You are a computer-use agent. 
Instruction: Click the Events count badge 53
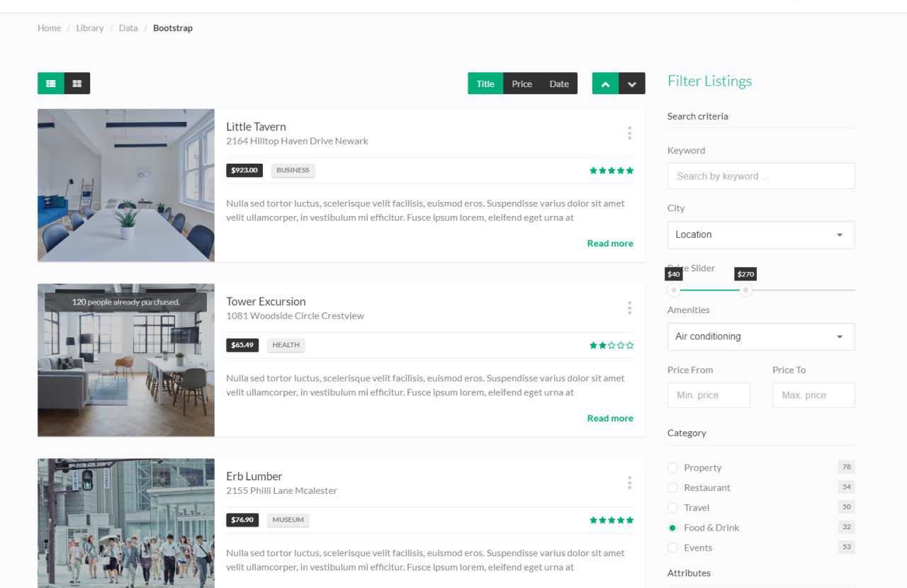tap(846, 547)
